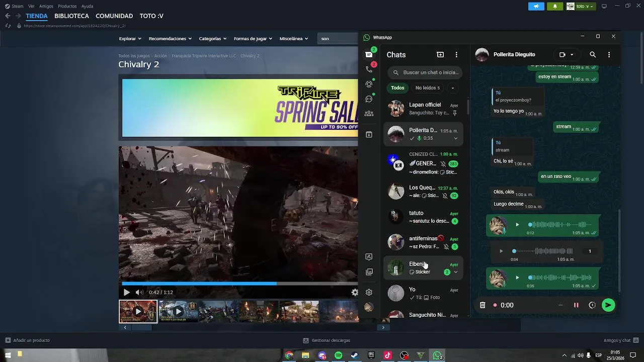Open Steam notifications bell icon
Screen dimensions: 644x362
[x=555, y=7]
